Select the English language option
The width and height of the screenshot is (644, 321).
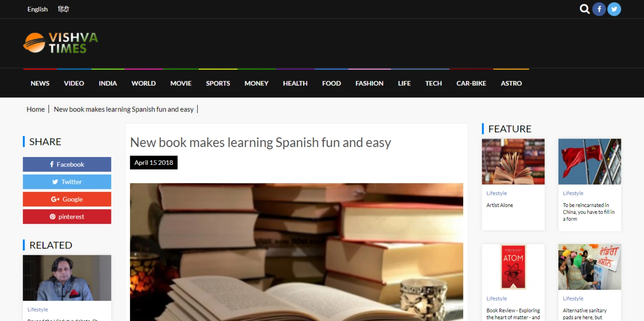(37, 9)
